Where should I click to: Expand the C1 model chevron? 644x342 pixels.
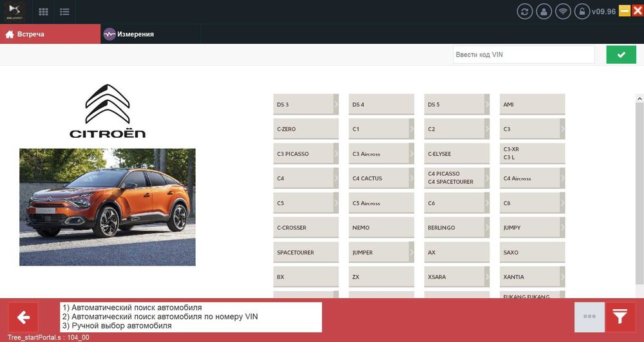tap(412, 129)
